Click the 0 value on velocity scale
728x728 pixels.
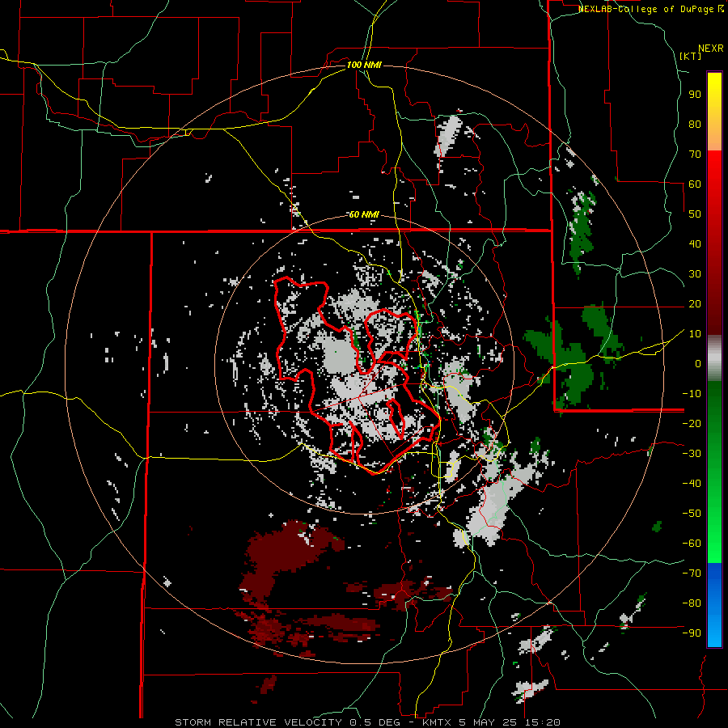(x=698, y=363)
